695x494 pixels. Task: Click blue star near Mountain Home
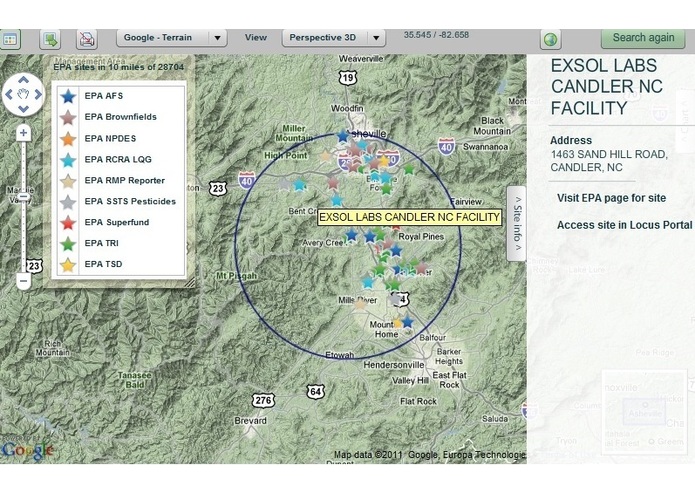[x=407, y=322]
